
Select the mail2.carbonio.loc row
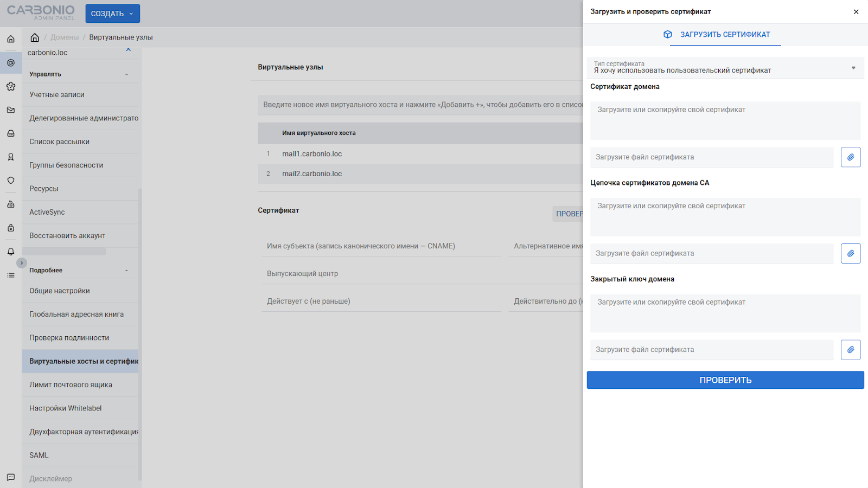point(420,174)
